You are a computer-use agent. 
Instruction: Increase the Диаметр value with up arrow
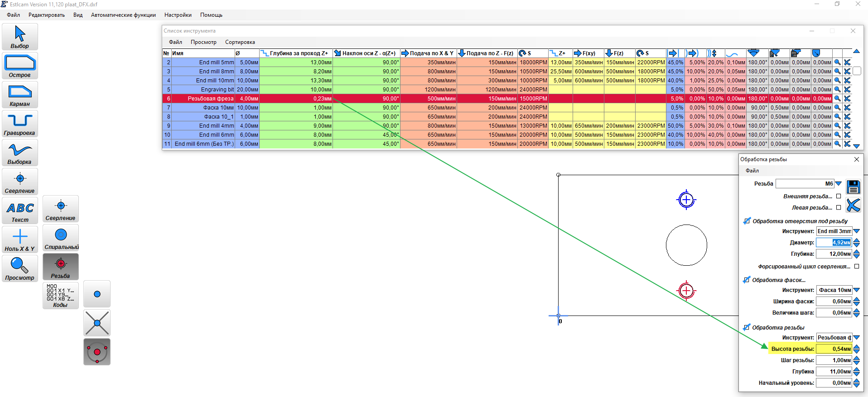pyautogui.click(x=856, y=240)
